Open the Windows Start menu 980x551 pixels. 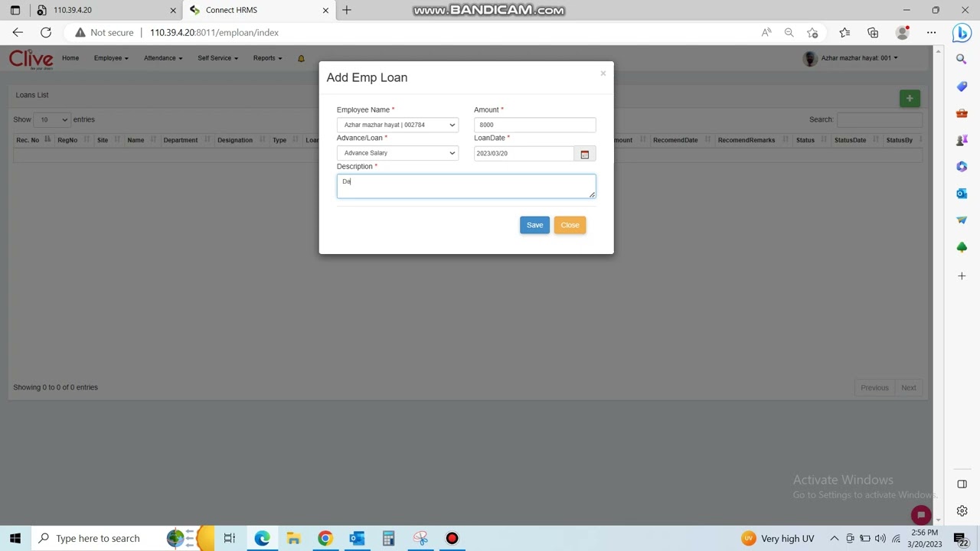[x=15, y=538]
